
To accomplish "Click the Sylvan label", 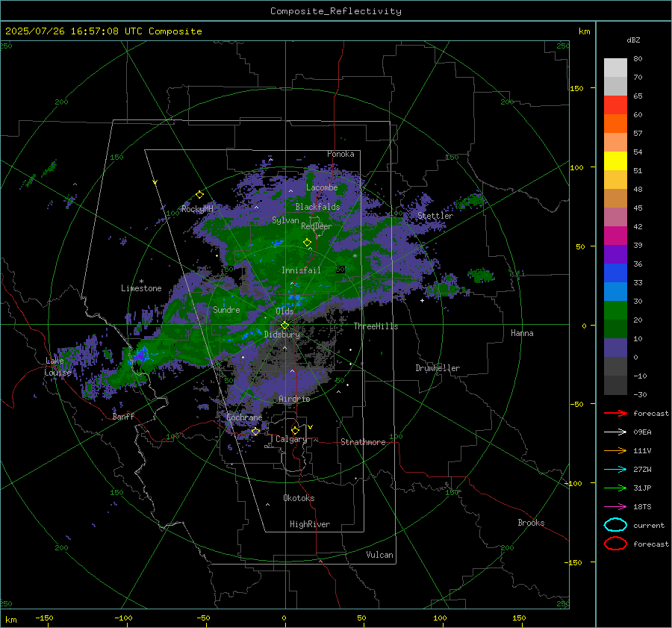I will [x=285, y=220].
